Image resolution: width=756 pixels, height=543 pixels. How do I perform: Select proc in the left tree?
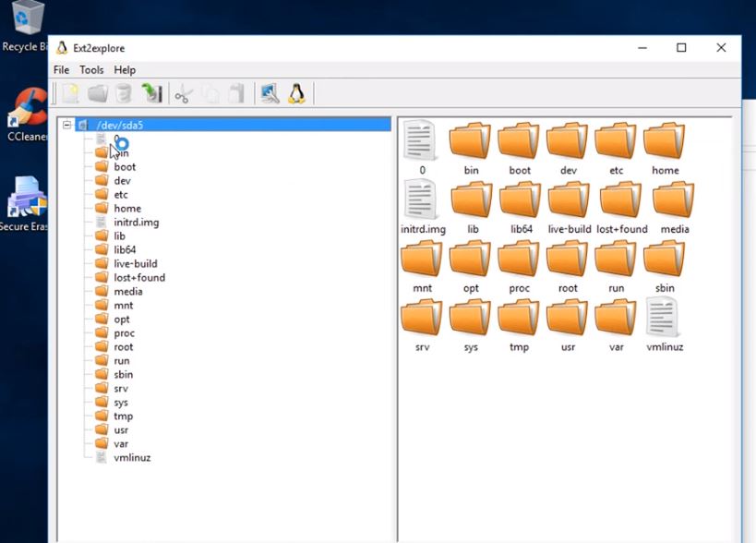124,333
